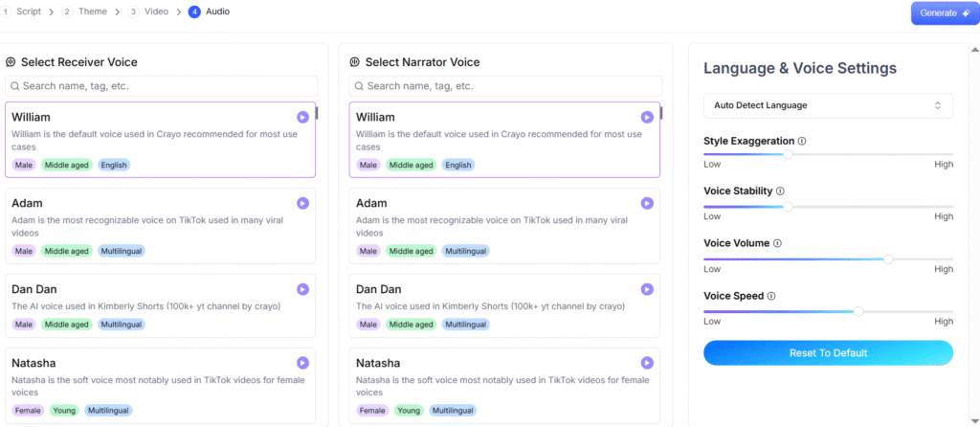Play Natasha voice preview in Narrator list
The width and height of the screenshot is (980, 427).
pyautogui.click(x=647, y=363)
